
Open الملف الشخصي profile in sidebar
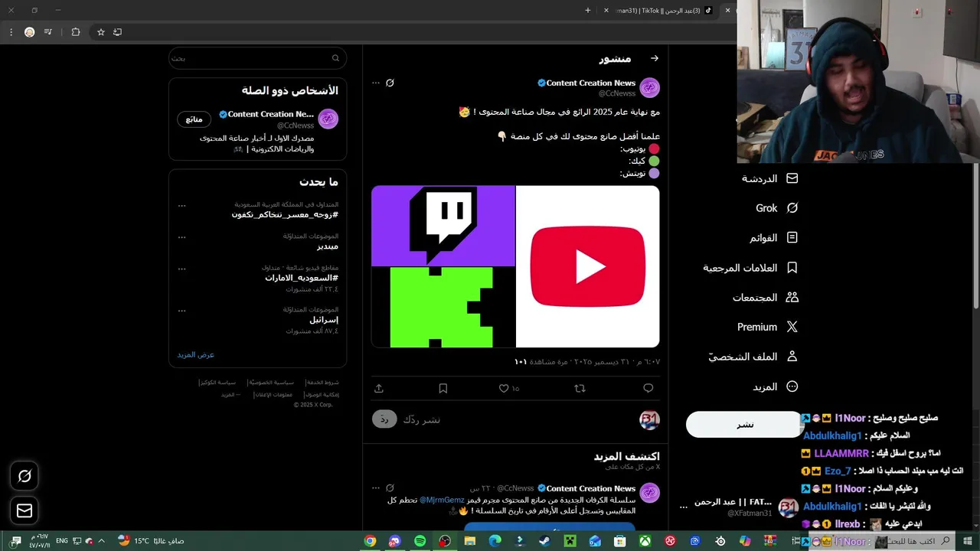753,357
